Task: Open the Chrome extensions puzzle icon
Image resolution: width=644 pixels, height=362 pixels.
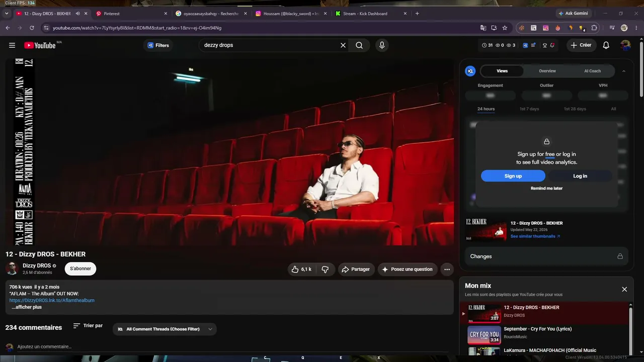Action: [x=594, y=28]
